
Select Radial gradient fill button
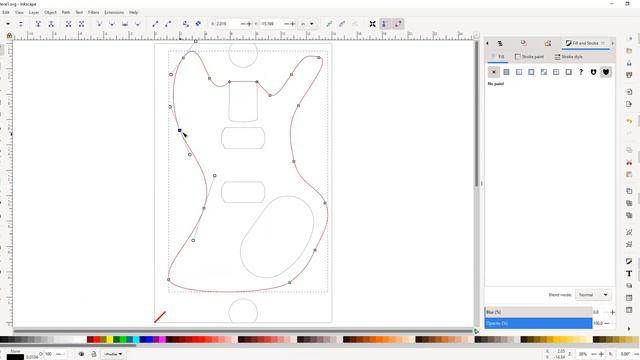(531, 72)
